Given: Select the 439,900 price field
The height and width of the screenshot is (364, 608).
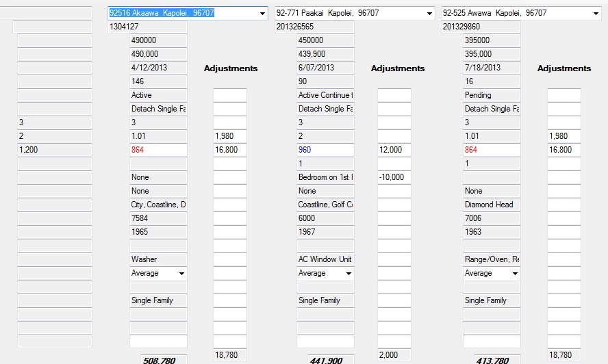Looking at the screenshot, I should [325, 54].
